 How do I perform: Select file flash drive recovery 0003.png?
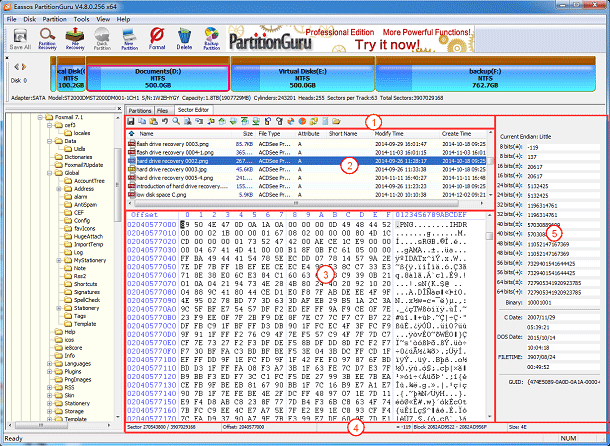[x=306, y=144]
